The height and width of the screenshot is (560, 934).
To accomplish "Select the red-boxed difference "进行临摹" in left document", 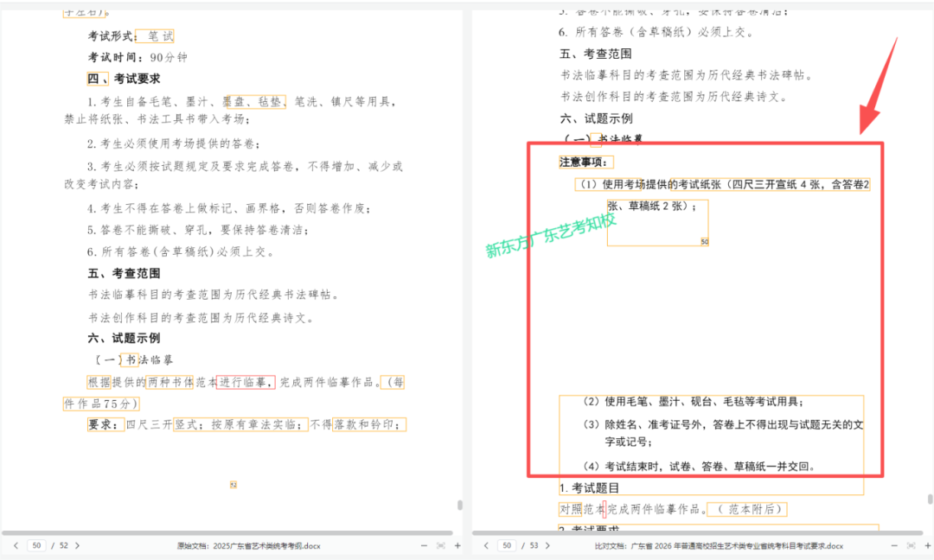I will point(246,382).
